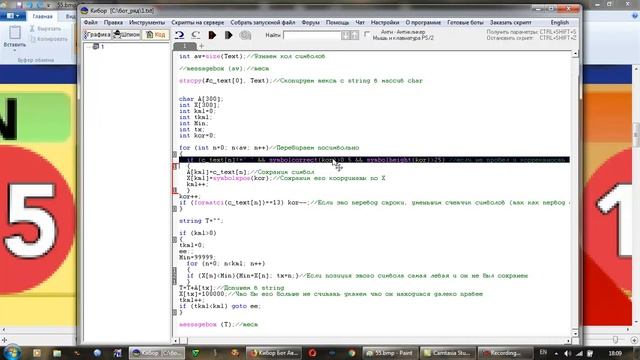Image resolution: width=640 pixels, height=360 pixels.
Task: Switch to Recording taskbar button
Action: (x=505, y=353)
